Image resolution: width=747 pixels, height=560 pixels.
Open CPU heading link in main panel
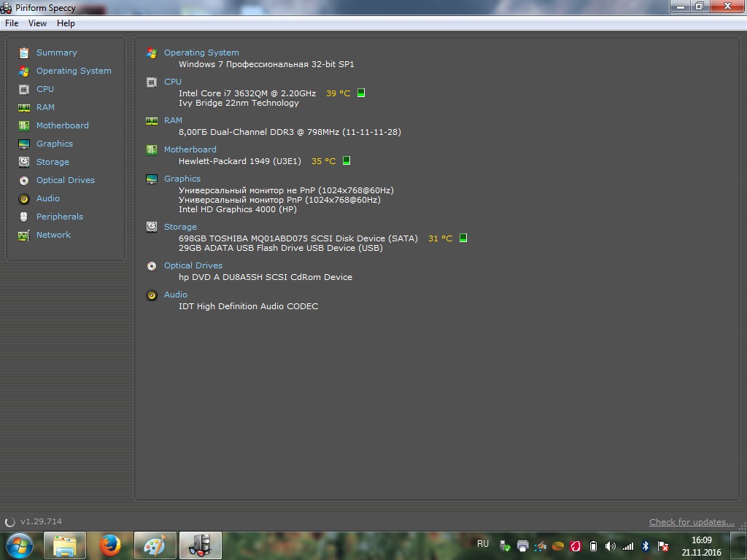[x=172, y=82]
